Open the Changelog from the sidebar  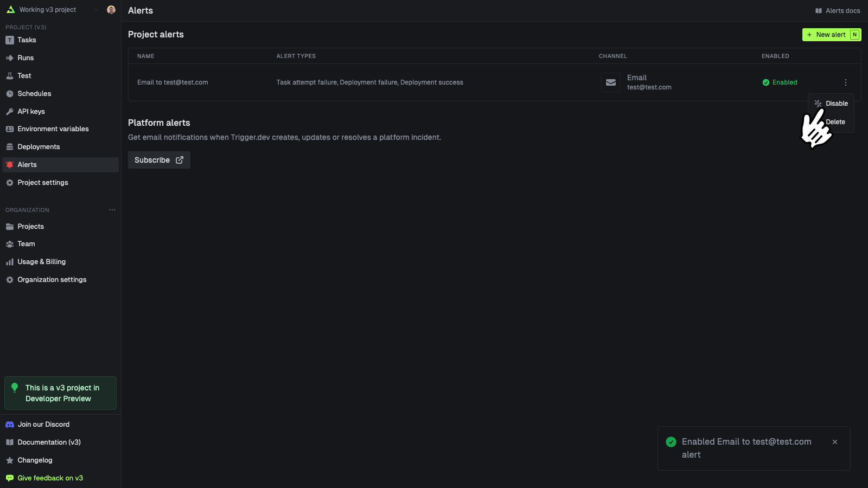coord(35,460)
